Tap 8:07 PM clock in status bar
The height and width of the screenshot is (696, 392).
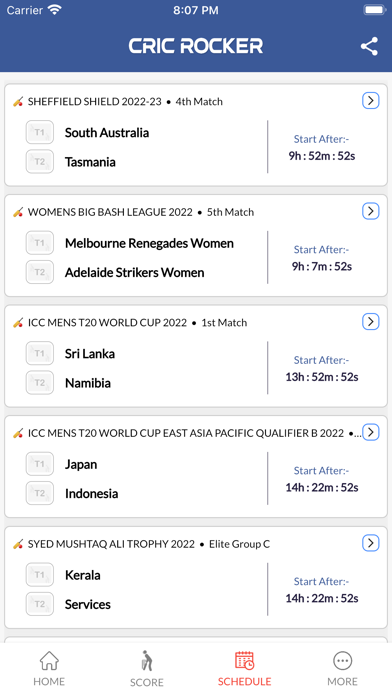tap(196, 10)
